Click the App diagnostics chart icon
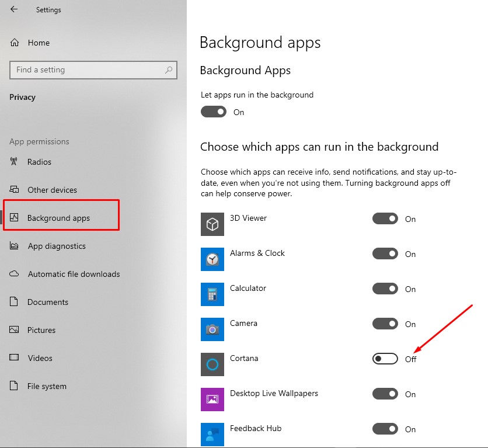Viewport: 488px width, 448px height. [x=14, y=246]
